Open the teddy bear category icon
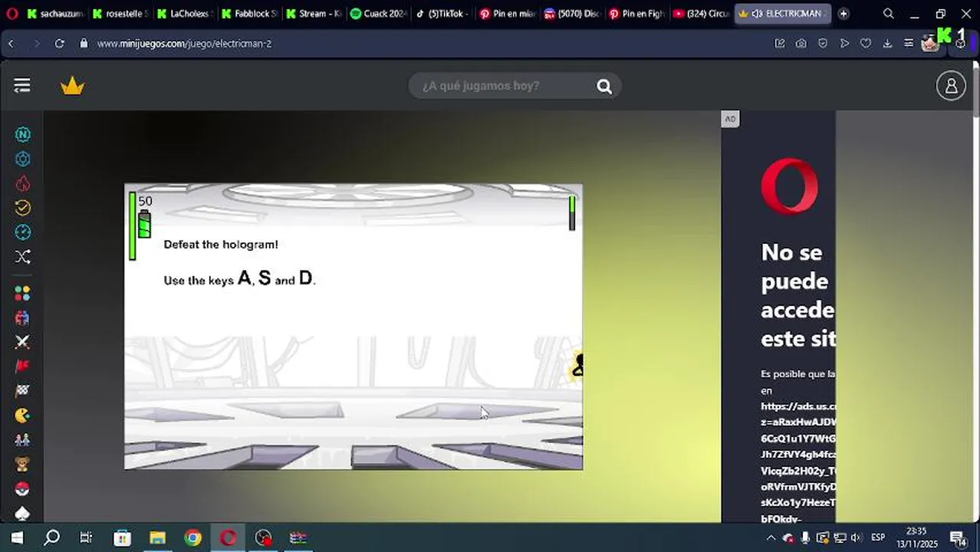The width and height of the screenshot is (980, 552). tap(23, 465)
